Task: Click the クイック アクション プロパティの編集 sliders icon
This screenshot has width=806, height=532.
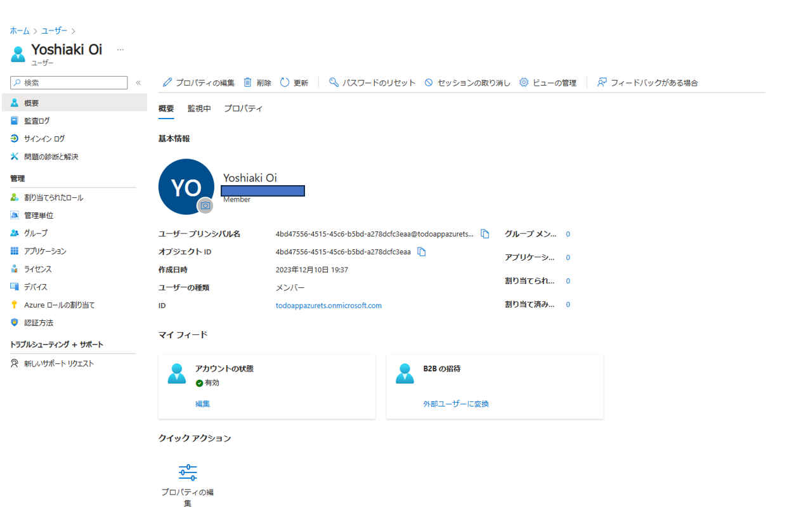Action: click(188, 472)
